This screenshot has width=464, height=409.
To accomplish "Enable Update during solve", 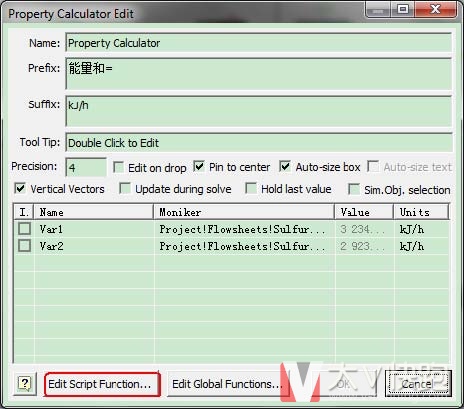I will [x=125, y=188].
